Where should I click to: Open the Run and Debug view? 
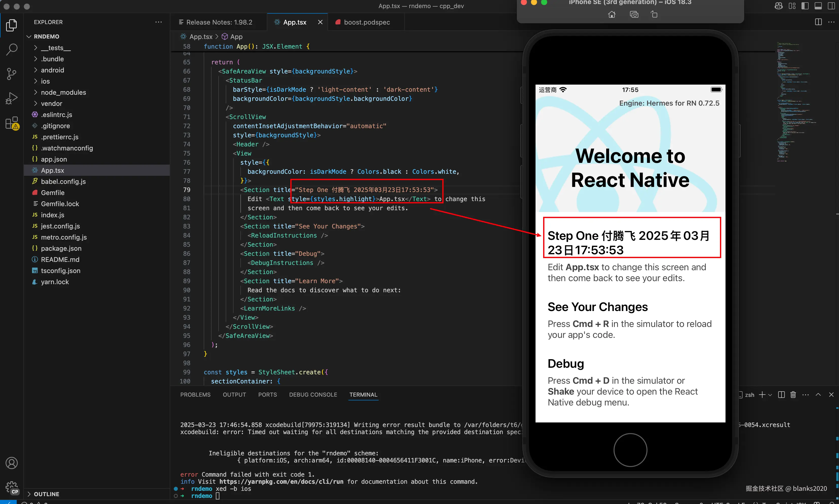pyautogui.click(x=12, y=99)
